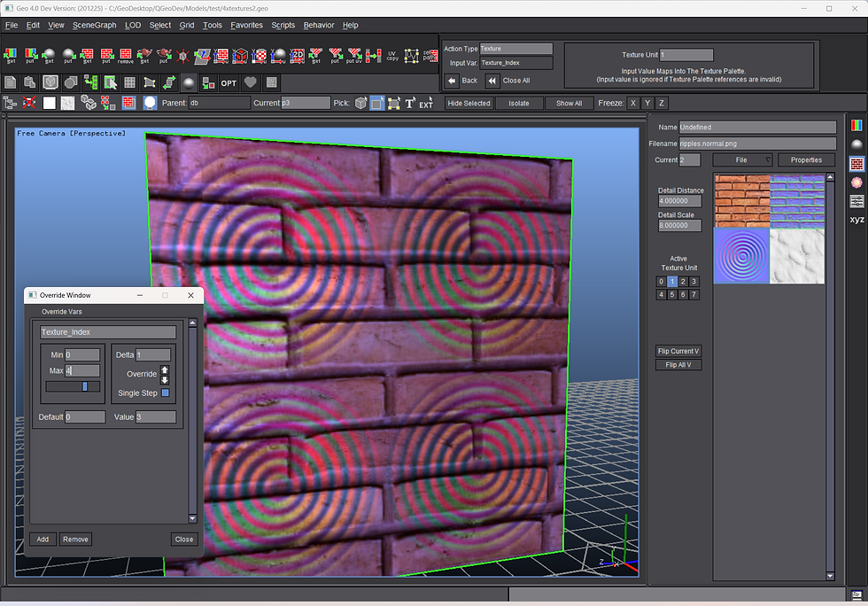This screenshot has width=868, height=606.
Task: Toggle the Single Step checkbox
Action: click(165, 392)
